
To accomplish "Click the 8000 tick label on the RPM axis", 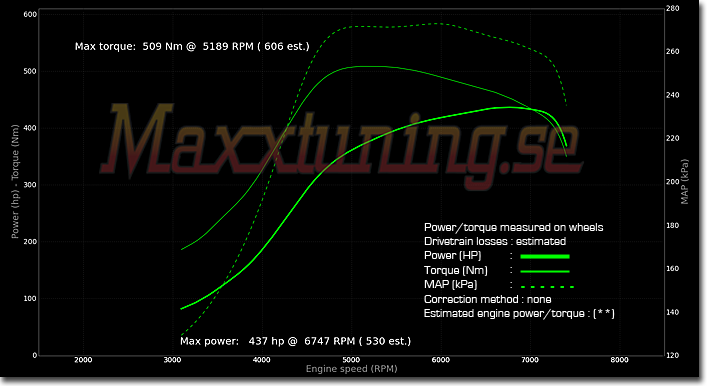I will coord(619,360).
